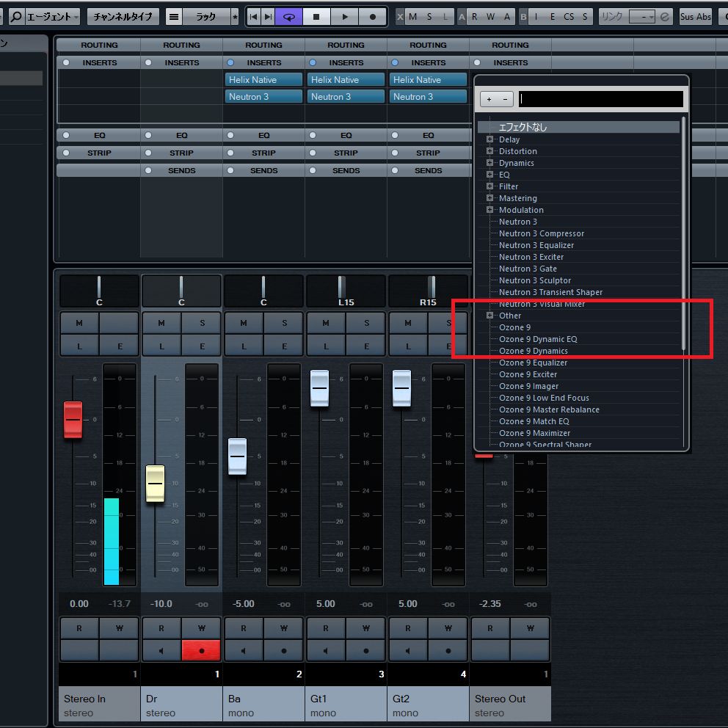Expand the Dynamics plugin category
Screen dimensions: 728x728
[489, 162]
